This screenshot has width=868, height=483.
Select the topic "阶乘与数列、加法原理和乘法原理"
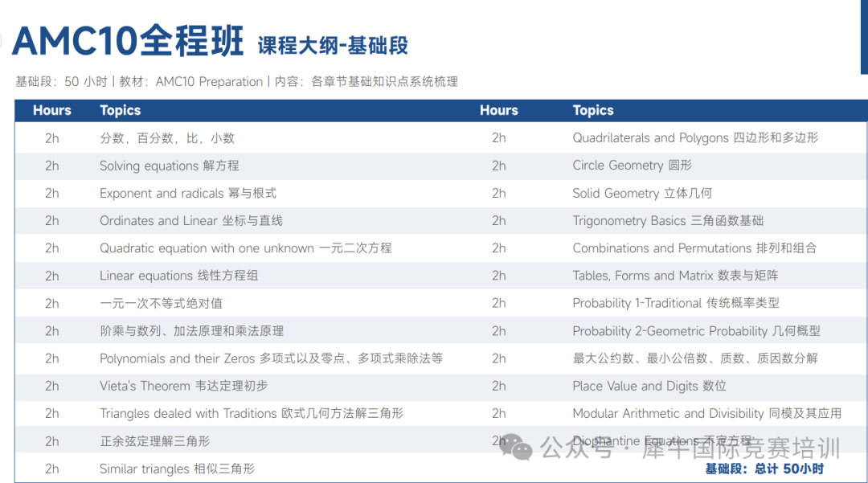coord(191,331)
